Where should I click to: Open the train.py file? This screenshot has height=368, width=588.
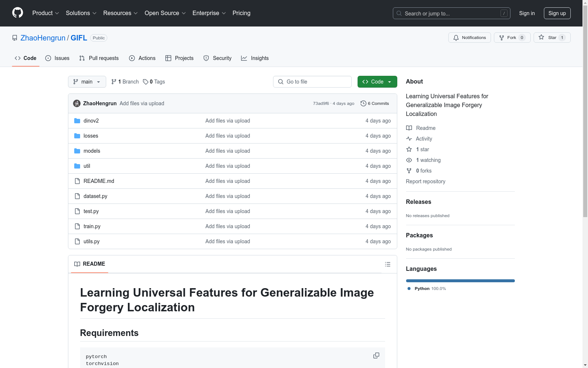point(92,226)
